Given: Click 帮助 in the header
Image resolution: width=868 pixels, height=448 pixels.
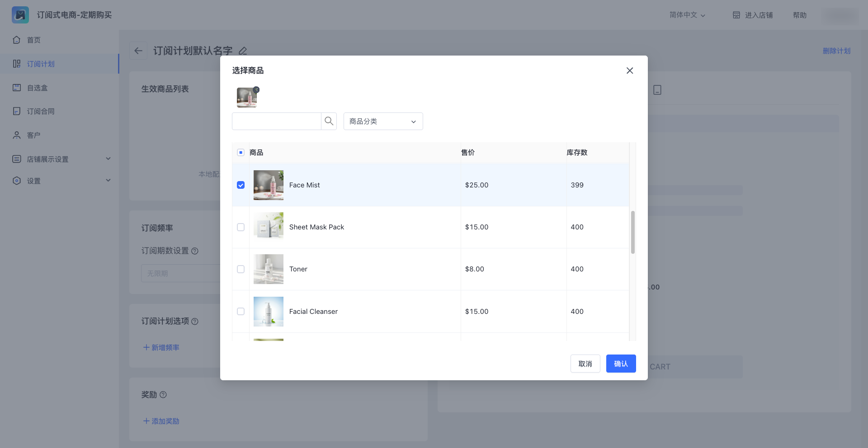Looking at the screenshot, I should click(800, 15).
